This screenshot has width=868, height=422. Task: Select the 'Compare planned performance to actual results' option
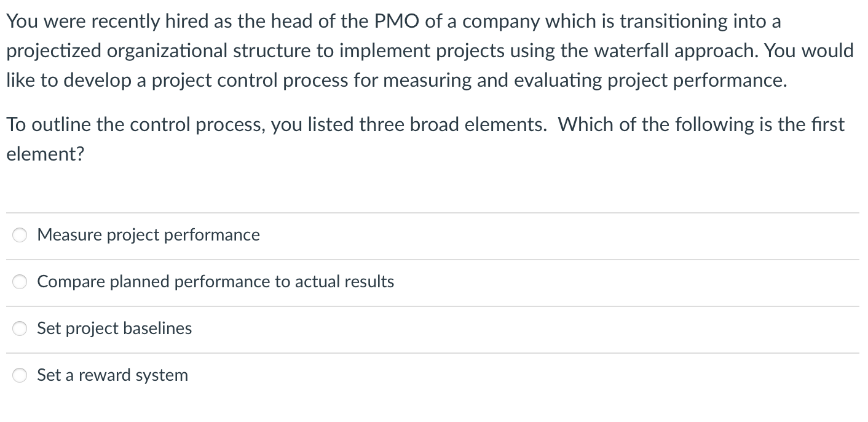19,282
